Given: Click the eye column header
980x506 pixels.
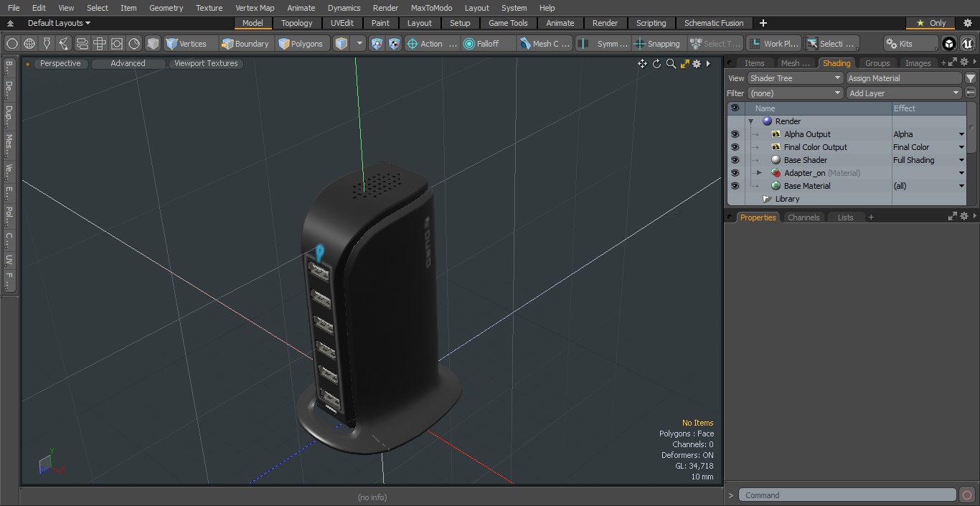Looking at the screenshot, I should click(735, 108).
